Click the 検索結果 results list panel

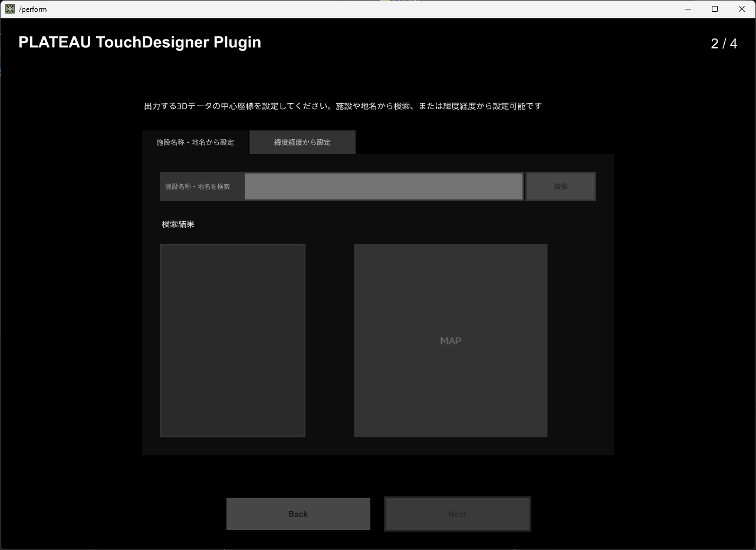pyautogui.click(x=232, y=340)
